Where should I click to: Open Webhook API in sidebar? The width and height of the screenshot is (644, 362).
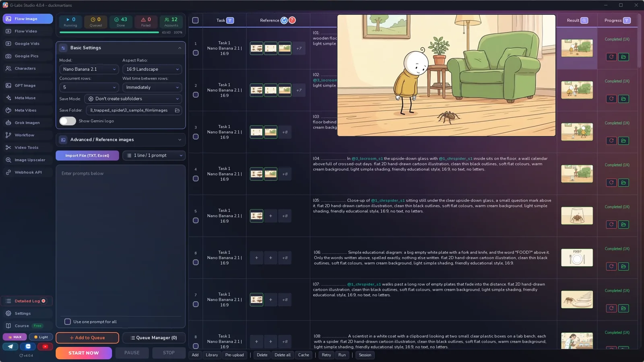pos(27,172)
